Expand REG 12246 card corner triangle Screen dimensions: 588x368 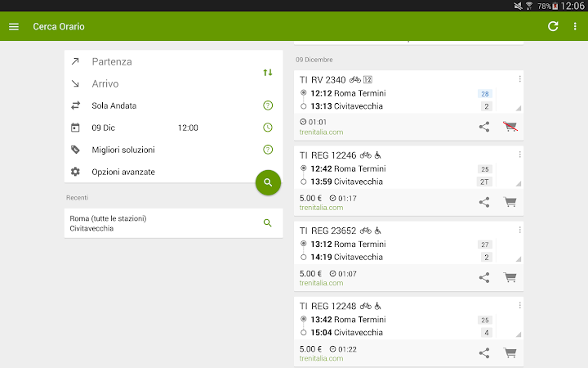pos(519,184)
